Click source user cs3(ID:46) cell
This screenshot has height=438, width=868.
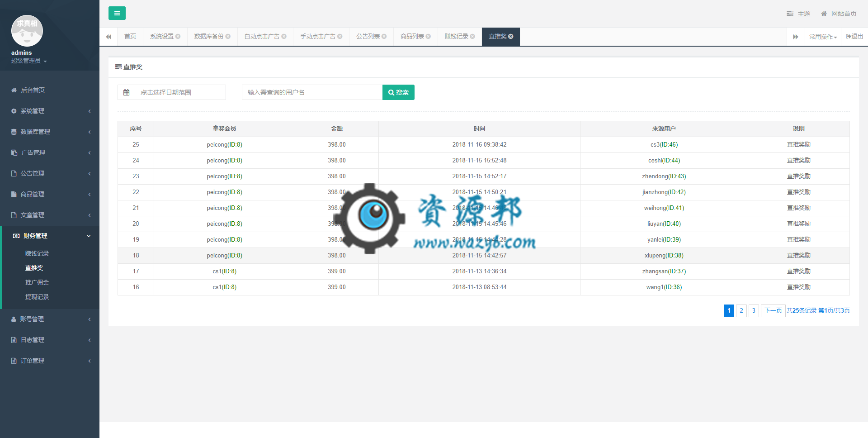pyautogui.click(x=664, y=145)
